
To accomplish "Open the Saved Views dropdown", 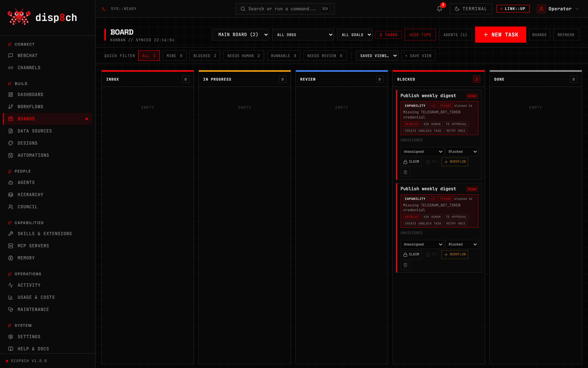I will (377, 56).
